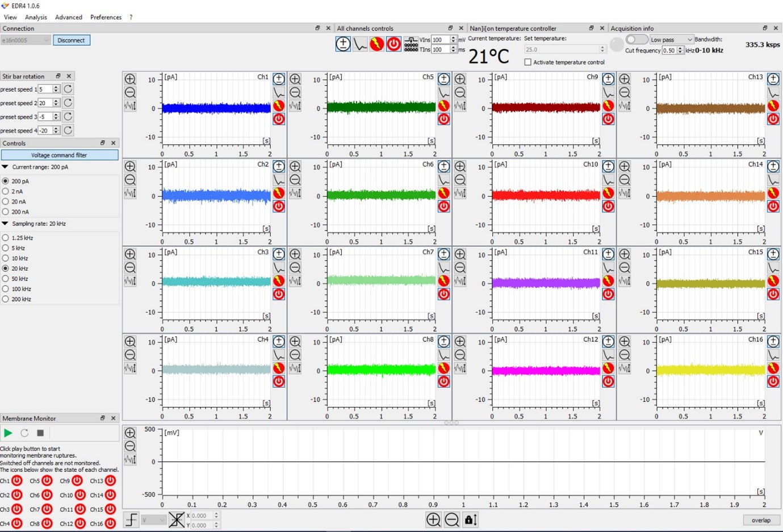Collapse the Current range section
Image resolution: width=783 pixels, height=532 pixels.
5,167
